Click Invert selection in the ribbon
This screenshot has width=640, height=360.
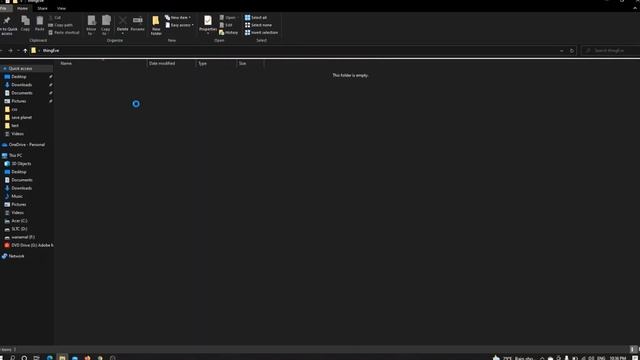pyautogui.click(x=262, y=32)
